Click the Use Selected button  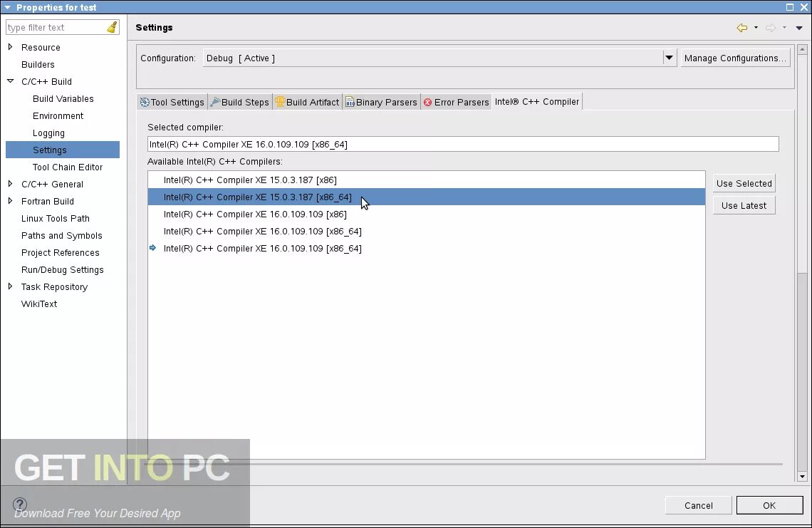coord(744,183)
